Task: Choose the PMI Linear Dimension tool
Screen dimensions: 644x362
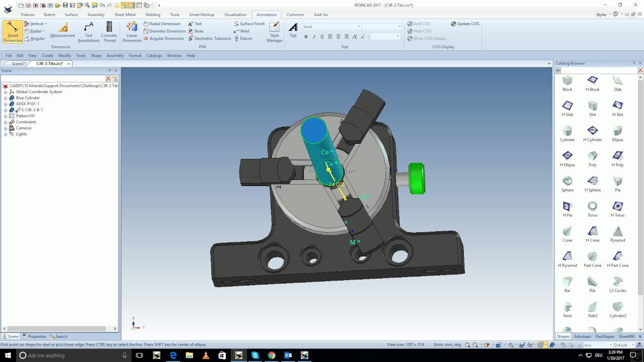Action: tap(132, 32)
